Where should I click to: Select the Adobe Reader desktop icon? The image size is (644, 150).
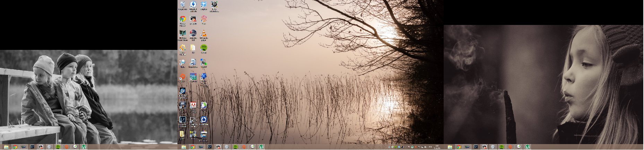[193, 106]
